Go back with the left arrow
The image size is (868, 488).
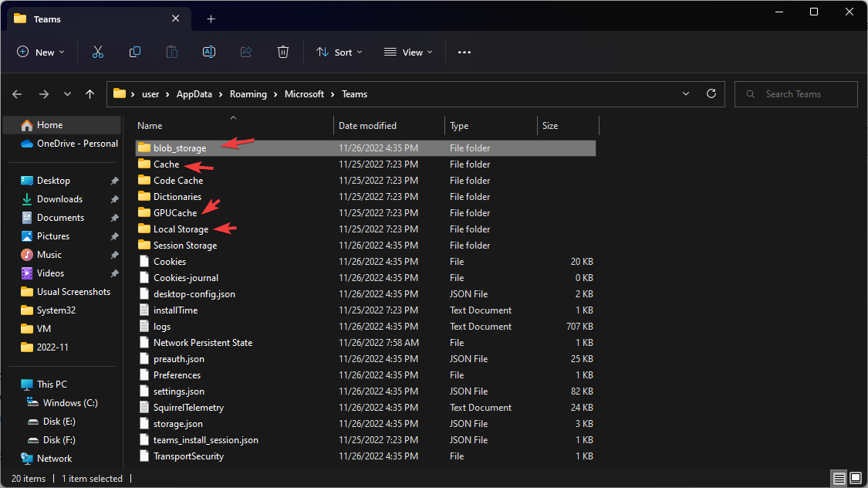click(x=17, y=94)
